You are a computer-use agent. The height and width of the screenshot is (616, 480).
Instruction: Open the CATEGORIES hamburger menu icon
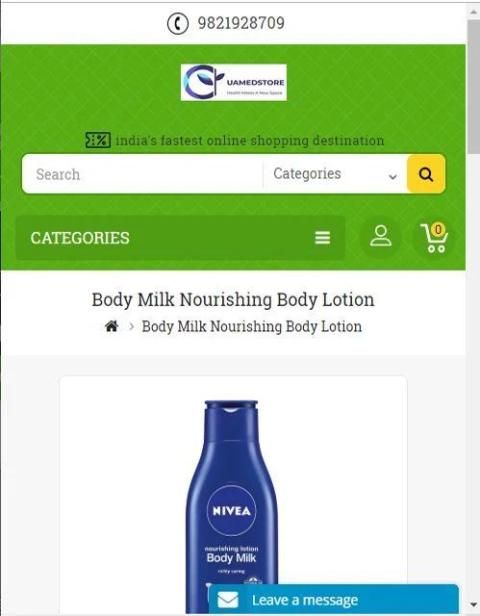coord(322,238)
